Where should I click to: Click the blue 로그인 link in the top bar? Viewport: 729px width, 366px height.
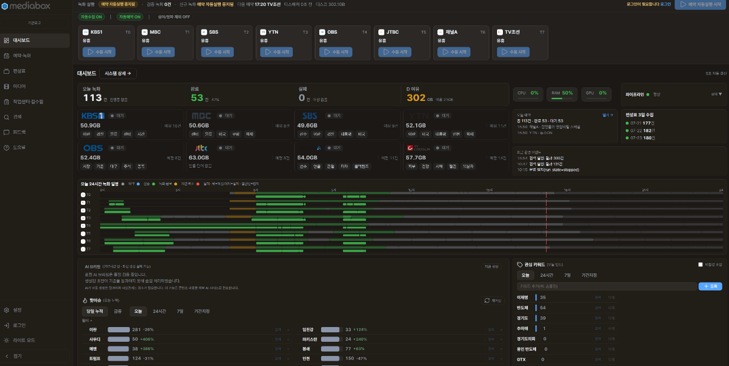tap(666, 4)
